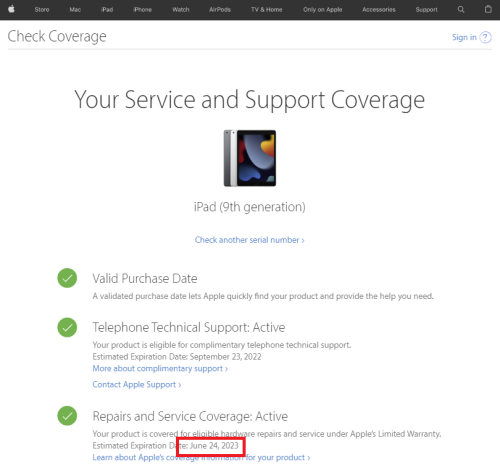Open the Mac menu item
The image size is (500, 467).
coord(75,10)
